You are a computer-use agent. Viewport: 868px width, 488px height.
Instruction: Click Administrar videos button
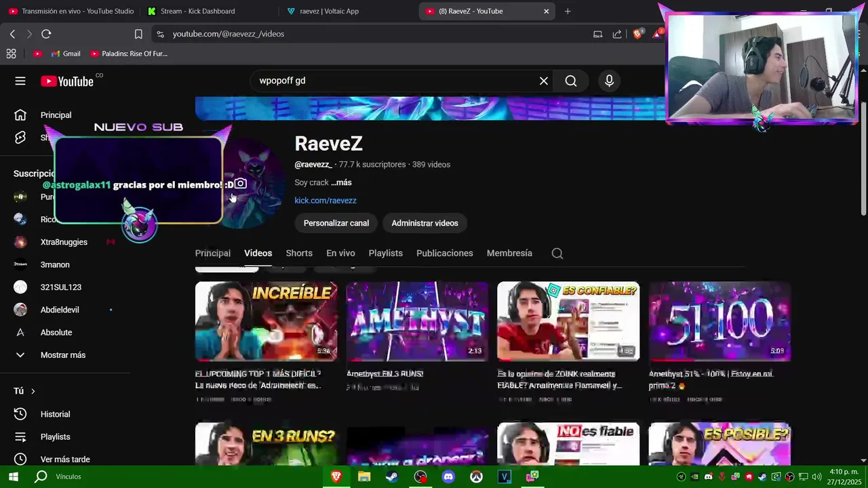tap(425, 223)
